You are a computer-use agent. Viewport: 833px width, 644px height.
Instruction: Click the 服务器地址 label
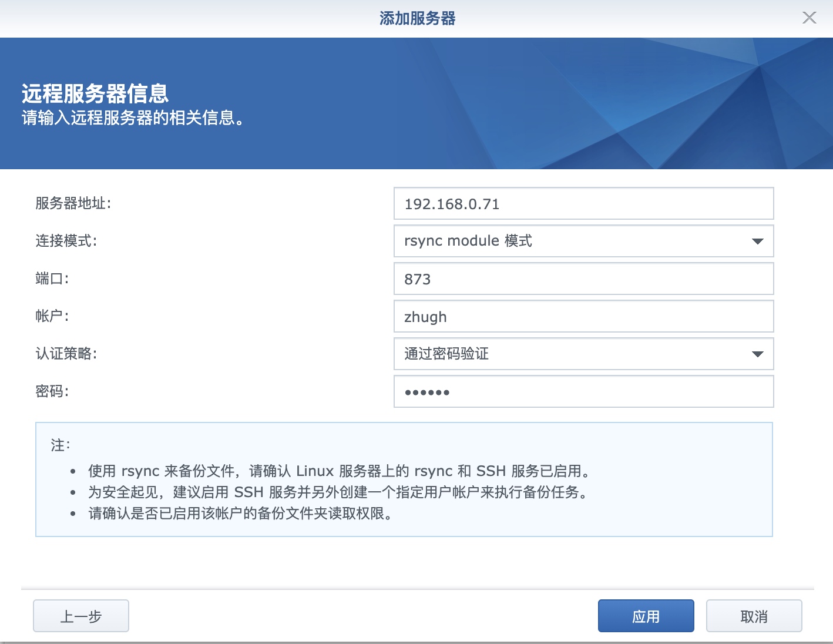pyautogui.click(x=73, y=203)
